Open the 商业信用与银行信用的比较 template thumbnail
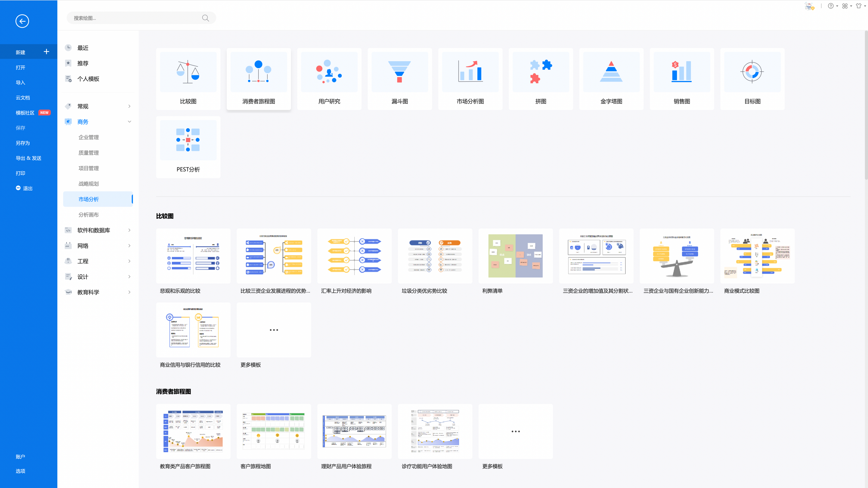This screenshot has height=488, width=868. (193, 330)
